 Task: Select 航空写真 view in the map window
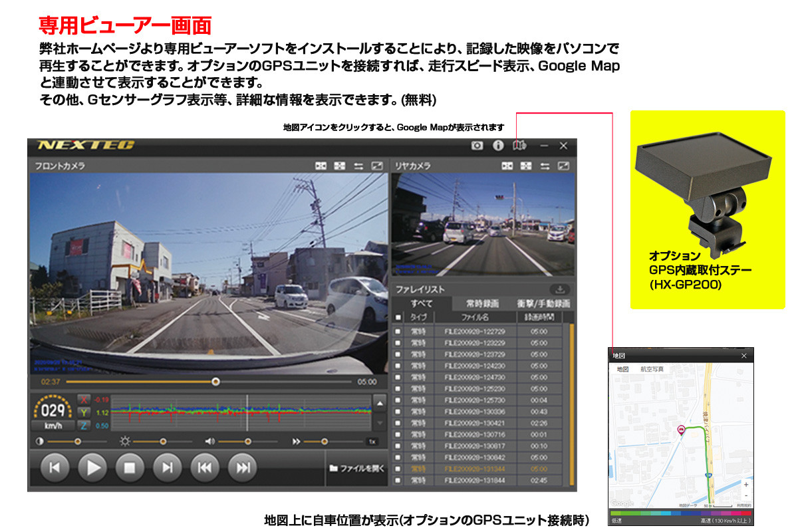point(651,369)
